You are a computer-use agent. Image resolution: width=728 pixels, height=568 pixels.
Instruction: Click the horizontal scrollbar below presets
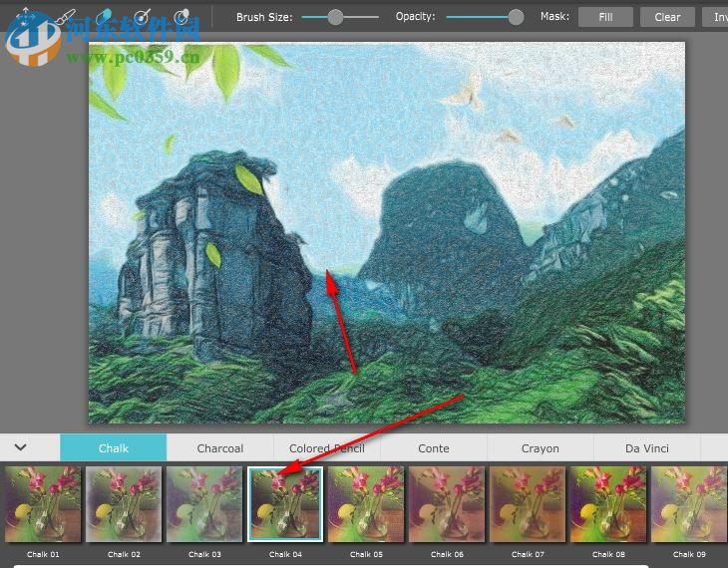pos(330,566)
